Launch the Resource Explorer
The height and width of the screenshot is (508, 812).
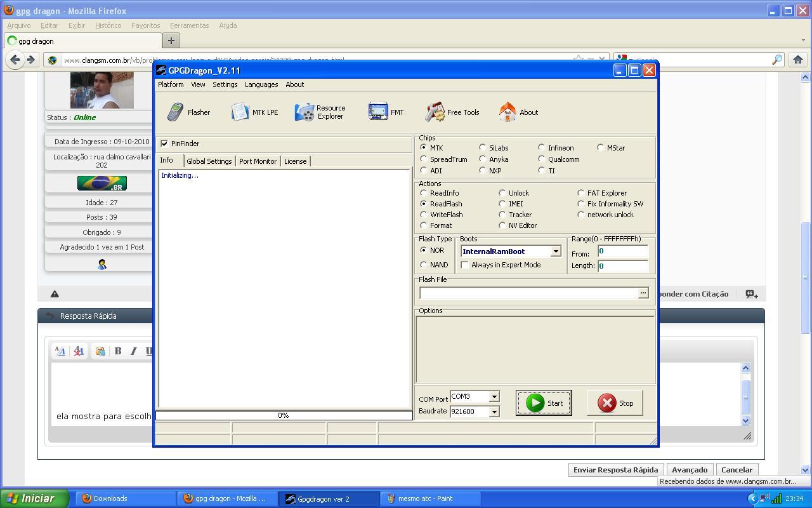(320, 112)
